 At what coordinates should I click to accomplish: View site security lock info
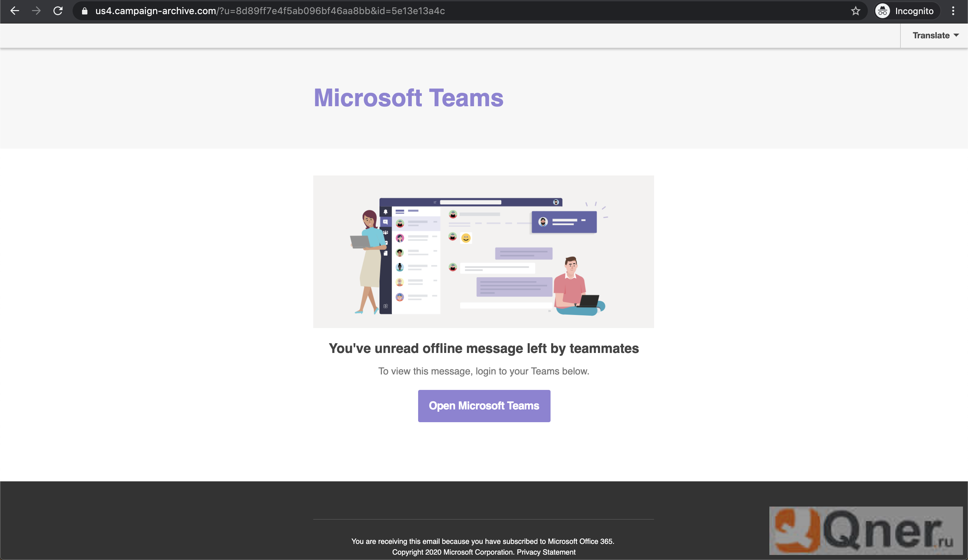tap(84, 11)
